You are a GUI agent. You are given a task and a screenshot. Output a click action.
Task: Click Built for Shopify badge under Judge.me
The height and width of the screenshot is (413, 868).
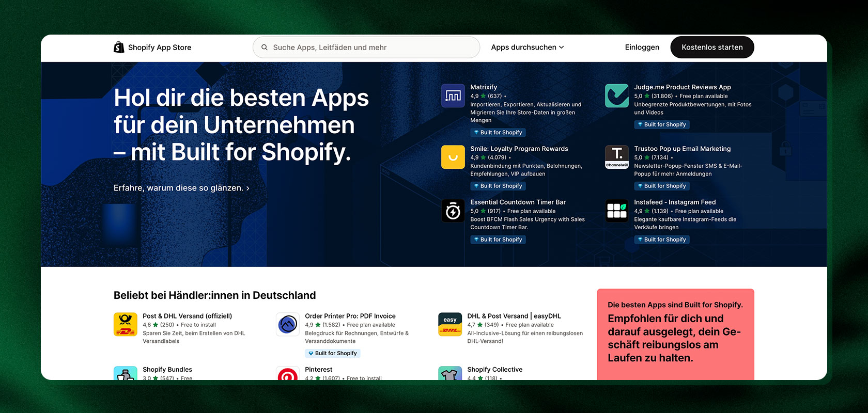[x=662, y=124]
